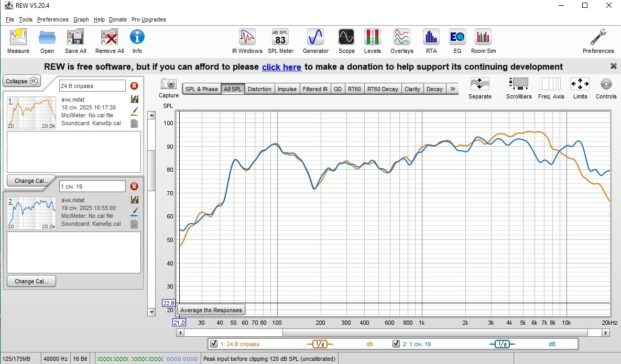Toggle the Freq. Axis mode

[x=551, y=88]
